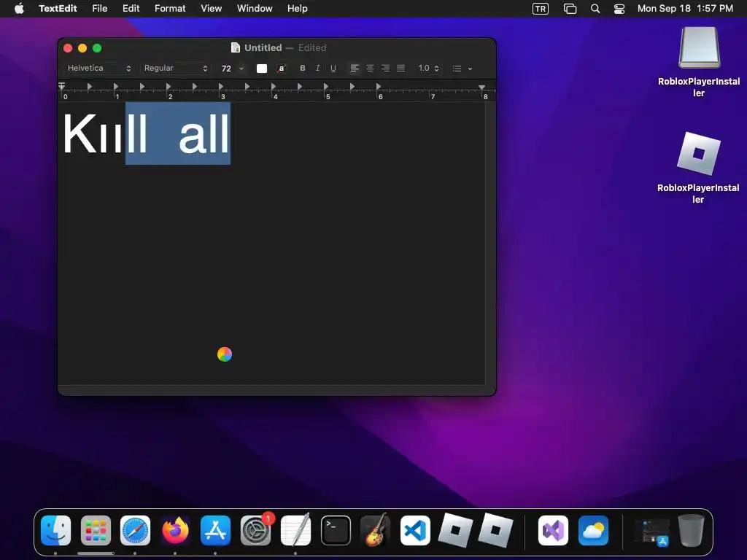Click the TR input source icon
747x560 pixels.
tap(541, 9)
